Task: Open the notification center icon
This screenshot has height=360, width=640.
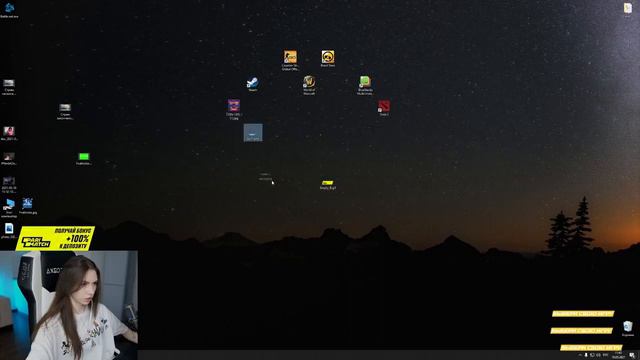Action: pos(632,356)
